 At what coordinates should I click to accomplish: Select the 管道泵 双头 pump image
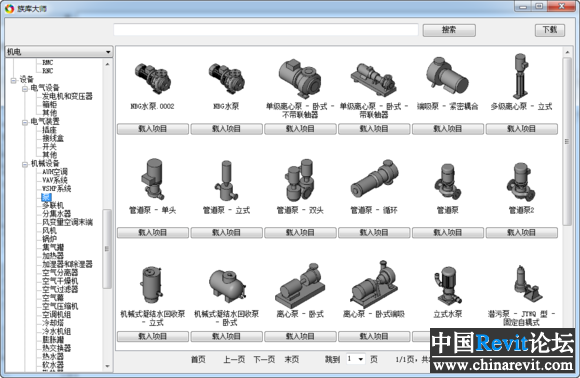(300, 180)
